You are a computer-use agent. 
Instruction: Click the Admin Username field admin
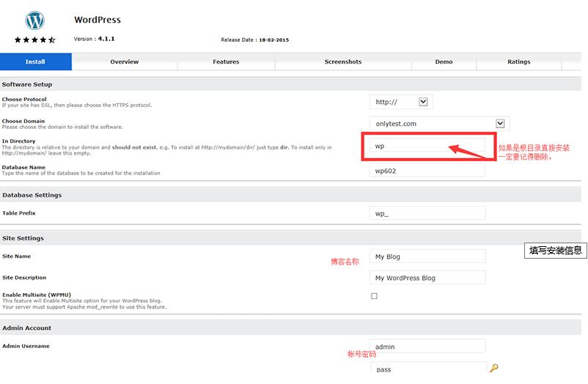coord(427,346)
